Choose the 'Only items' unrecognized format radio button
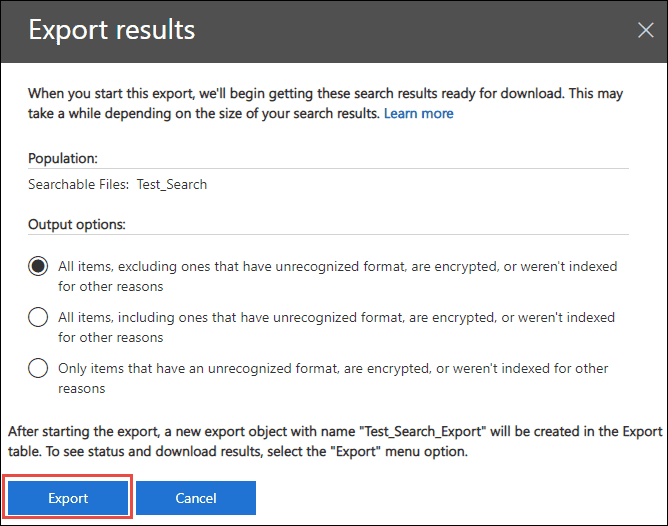The image size is (668, 526). (39, 368)
